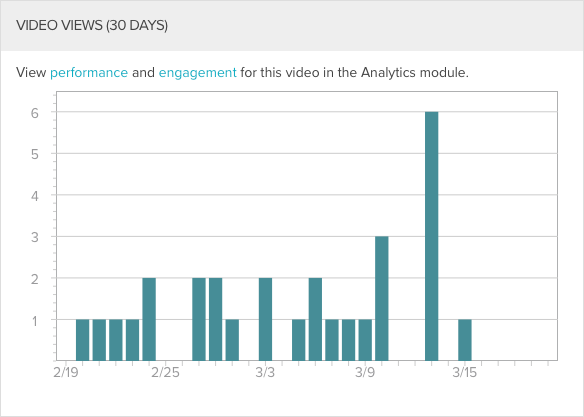Viewport: 584px width, 417px height.
Task: Select the 3/3 date label
Action: (265, 372)
